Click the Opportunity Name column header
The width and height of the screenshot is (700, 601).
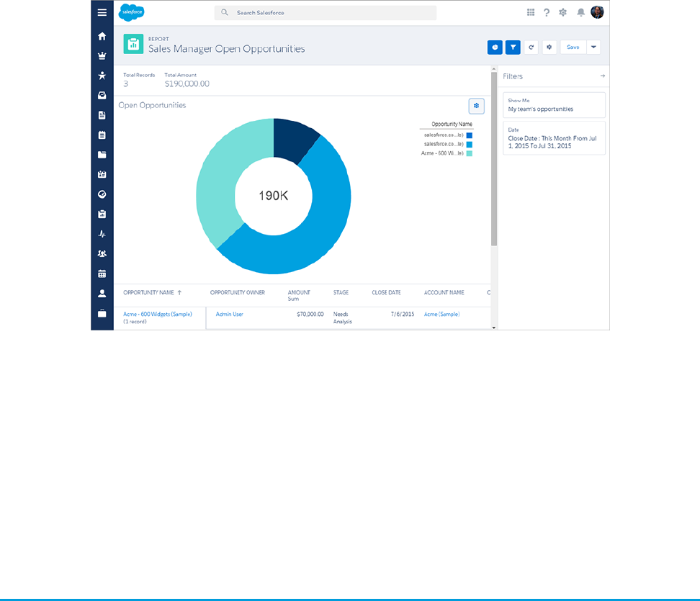(x=148, y=293)
